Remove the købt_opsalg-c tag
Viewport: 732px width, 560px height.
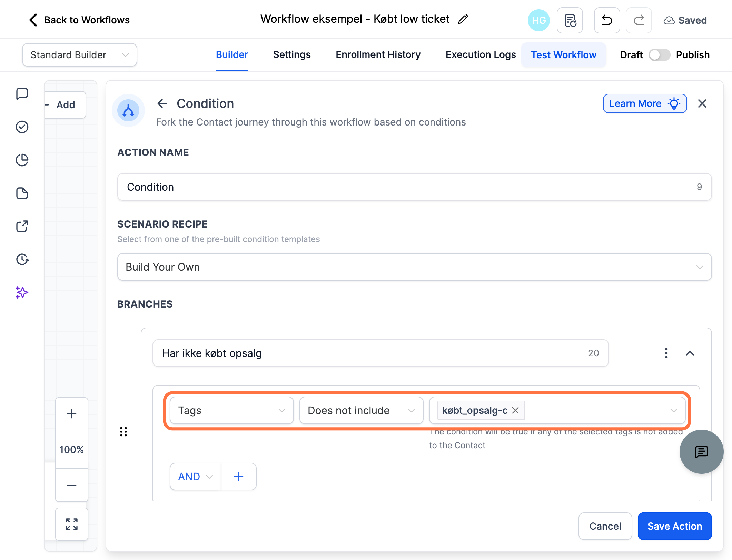click(515, 410)
